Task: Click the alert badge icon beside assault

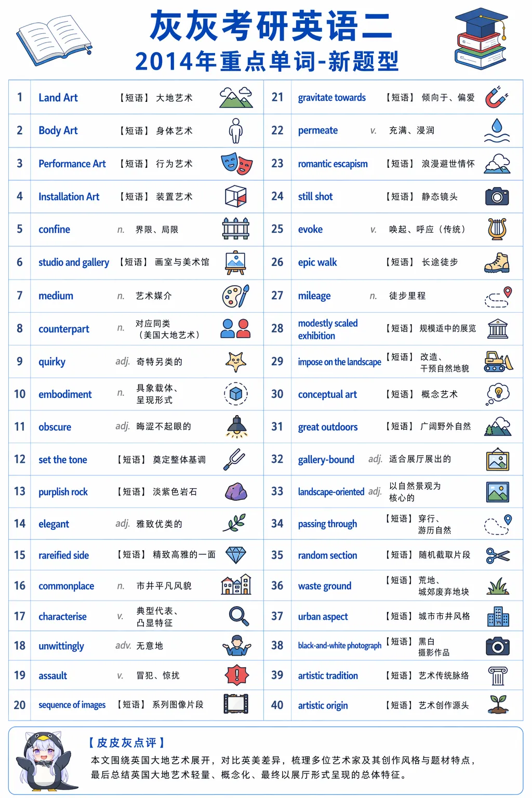Action: (x=237, y=675)
